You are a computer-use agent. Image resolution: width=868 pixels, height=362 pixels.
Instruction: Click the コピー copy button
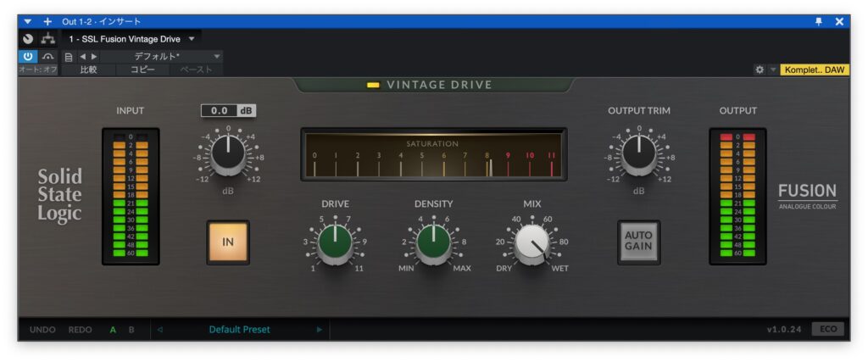click(x=142, y=70)
